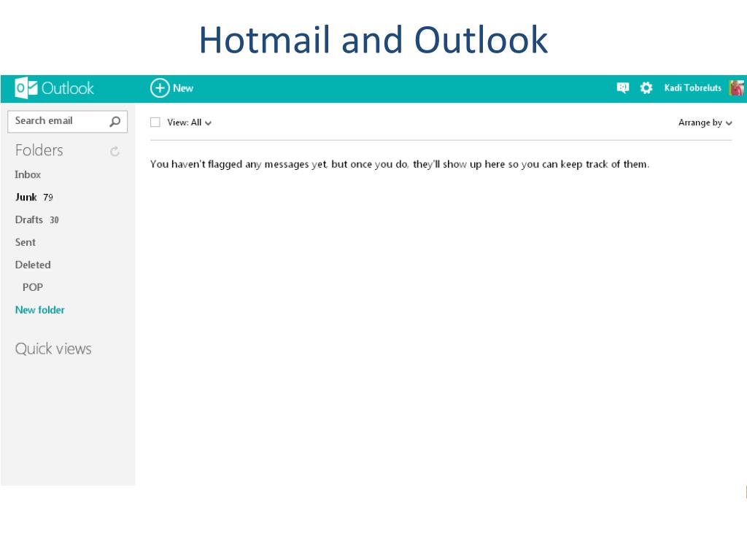Refresh folders with the circular arrow icon

pyautogui.click(x=115, y=152)
